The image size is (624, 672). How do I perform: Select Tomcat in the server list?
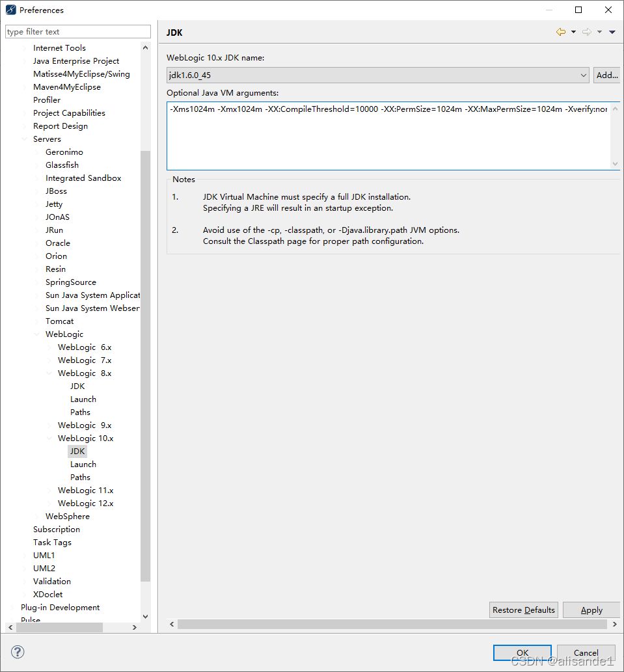coord(59,321)
